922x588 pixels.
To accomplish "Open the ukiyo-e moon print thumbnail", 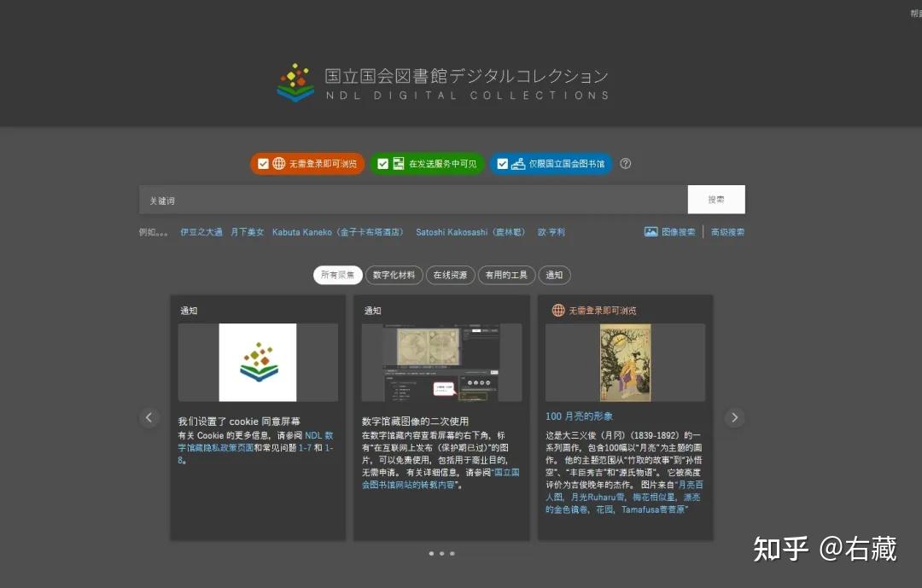I will pyautogui.click(x=625, y=362).
